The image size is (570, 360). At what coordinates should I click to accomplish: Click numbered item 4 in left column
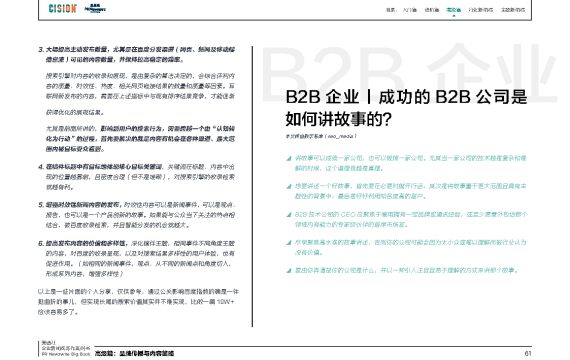coord(136,177)
